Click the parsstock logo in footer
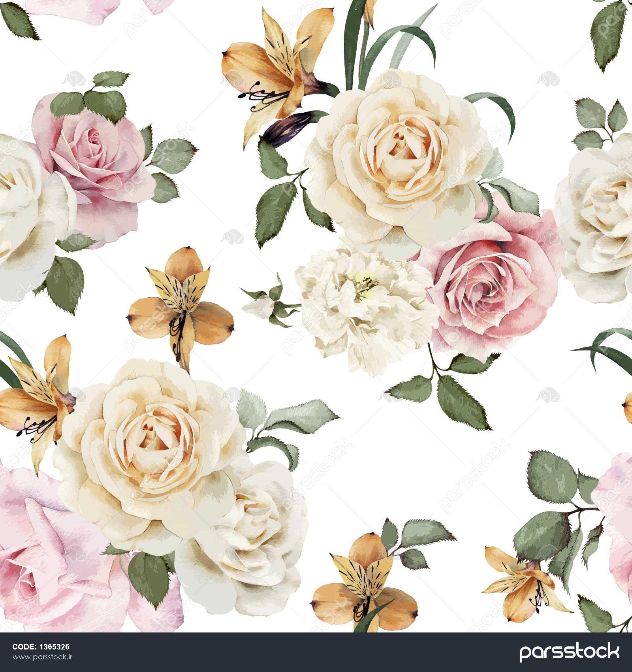 [569, 651]
